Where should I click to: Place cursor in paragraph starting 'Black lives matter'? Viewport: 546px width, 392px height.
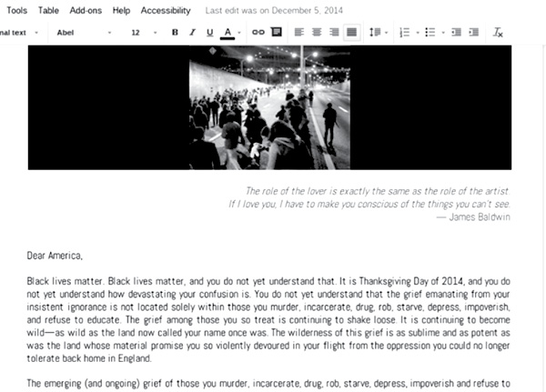tap(268, 319)
